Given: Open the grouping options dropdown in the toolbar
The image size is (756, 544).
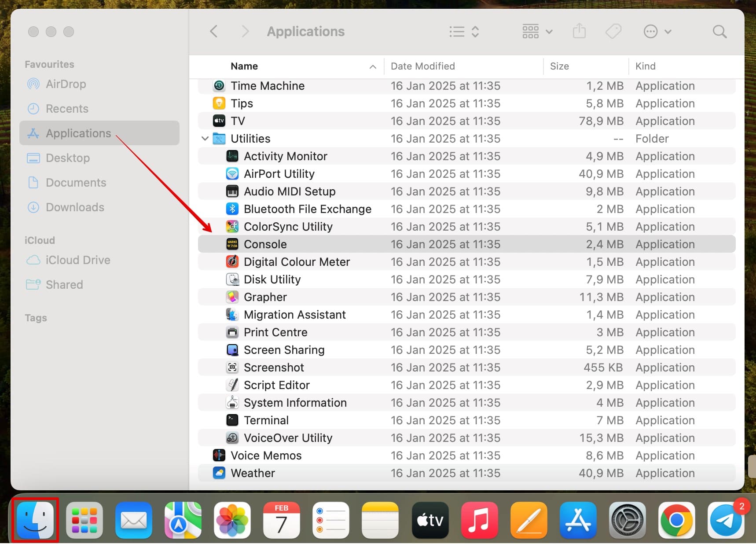Looking at the screenshot, I should (x=536, y=31).
